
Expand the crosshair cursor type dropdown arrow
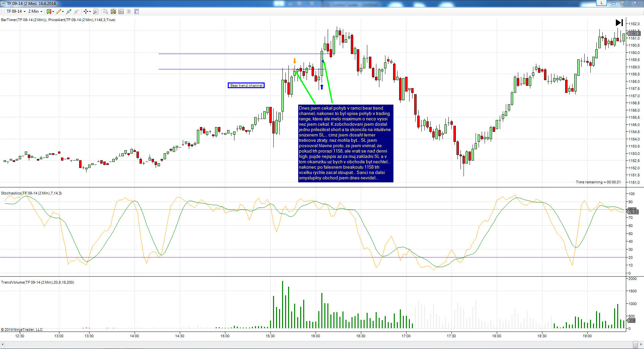coord(90,12)
